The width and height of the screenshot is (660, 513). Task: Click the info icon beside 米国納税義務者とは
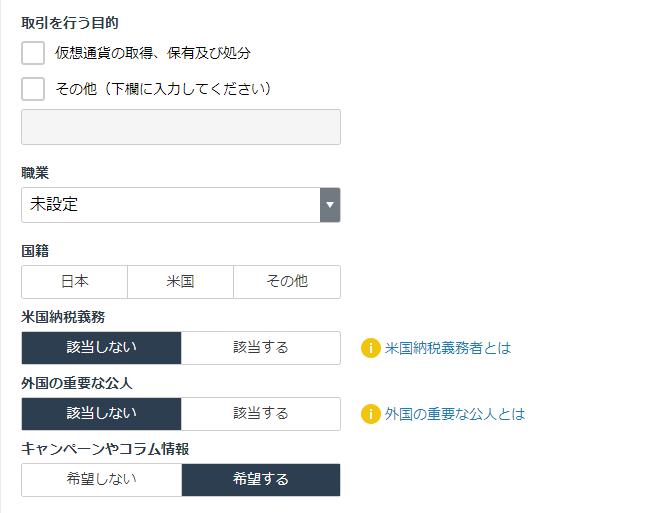370,348
